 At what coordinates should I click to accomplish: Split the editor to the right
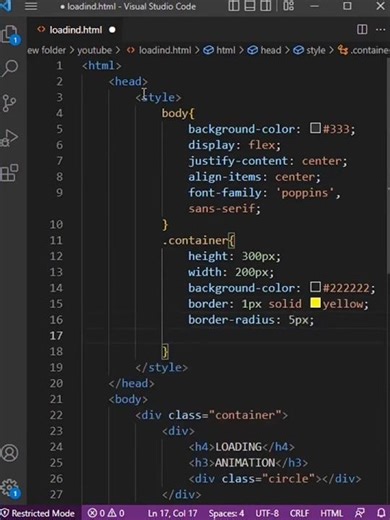point(362,29)
